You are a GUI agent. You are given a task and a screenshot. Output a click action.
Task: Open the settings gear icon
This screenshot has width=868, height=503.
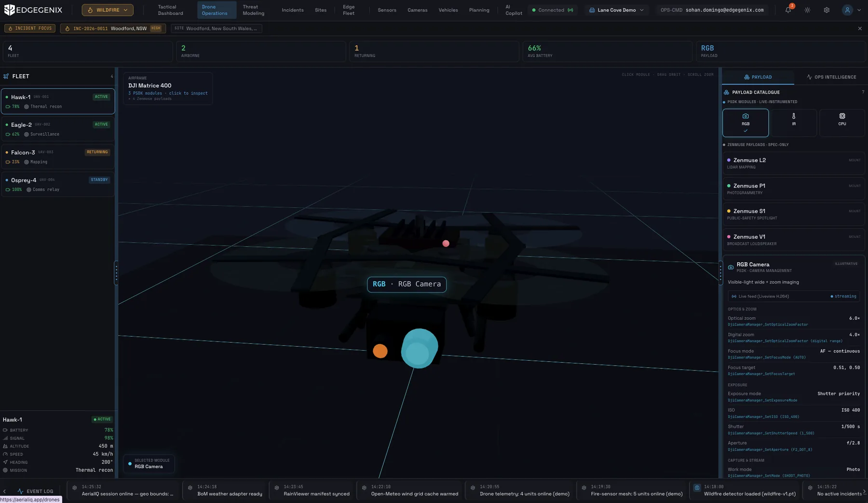[827, 10]
